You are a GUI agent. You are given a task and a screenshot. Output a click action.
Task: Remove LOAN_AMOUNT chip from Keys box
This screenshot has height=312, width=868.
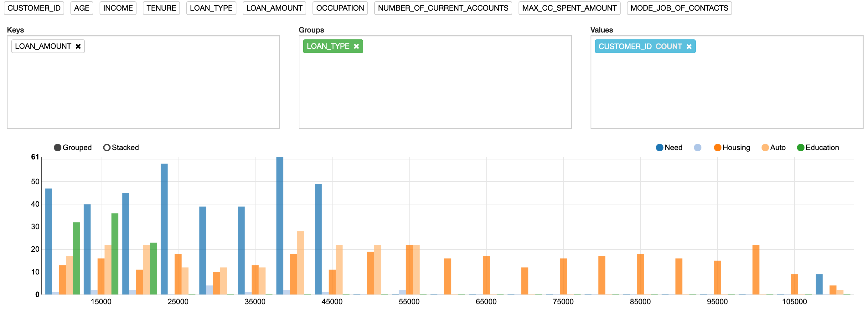click(78, 46)
